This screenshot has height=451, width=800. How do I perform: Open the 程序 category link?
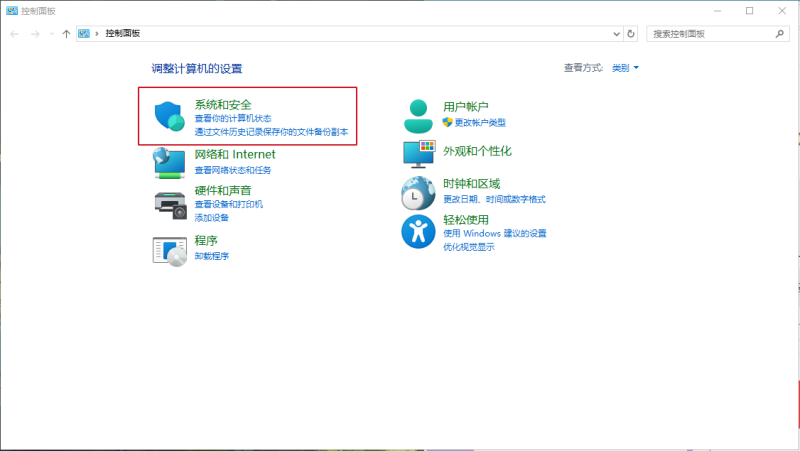pyautogui.click(x=206, y=240)
